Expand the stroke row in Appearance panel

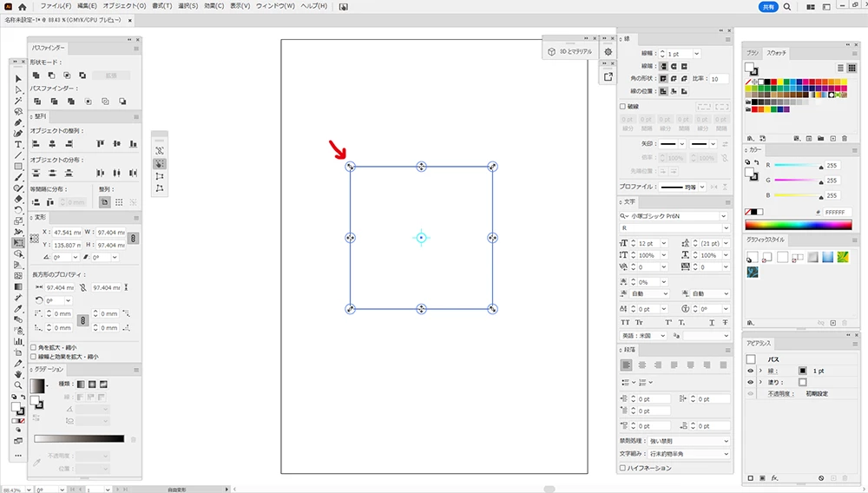760,371
